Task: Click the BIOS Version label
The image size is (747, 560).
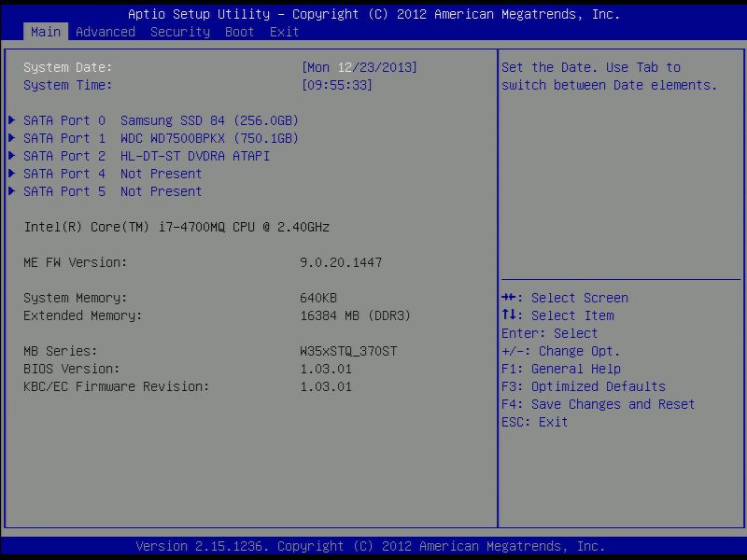Action: (72, 369)
